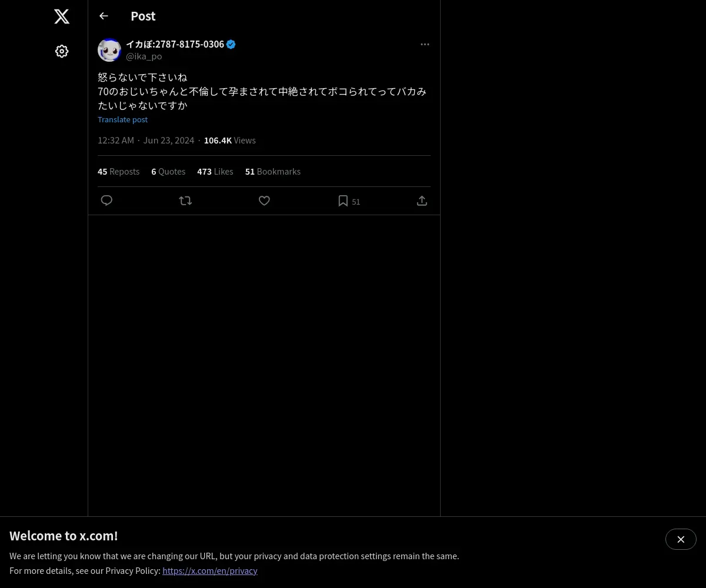Like the post with the heart icon
This screenshot has width=706, height=588.
point(264,201)
